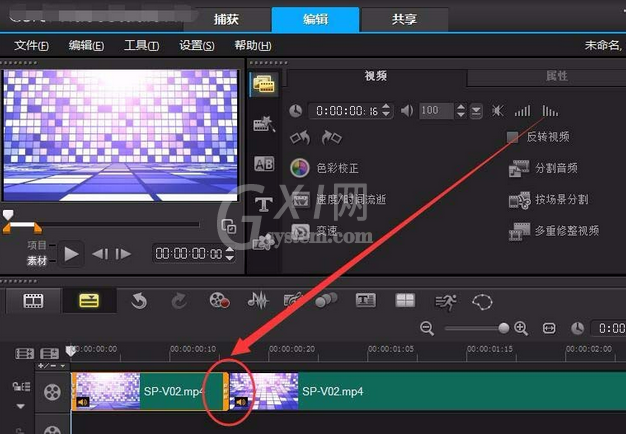
Task: Click 按场景分割 split by scene
Action: pos(549,199)
